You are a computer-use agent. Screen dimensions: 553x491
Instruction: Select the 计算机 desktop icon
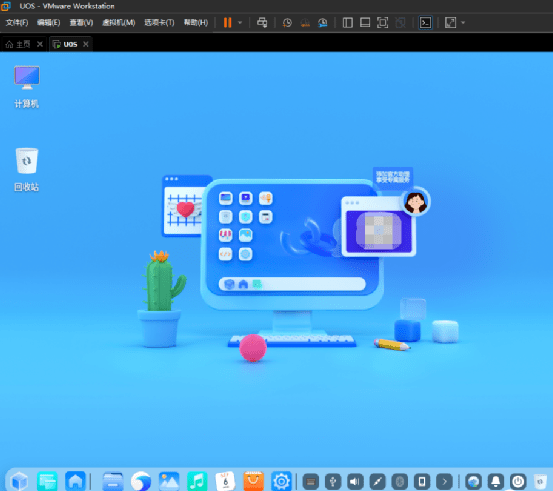(27, 87)
